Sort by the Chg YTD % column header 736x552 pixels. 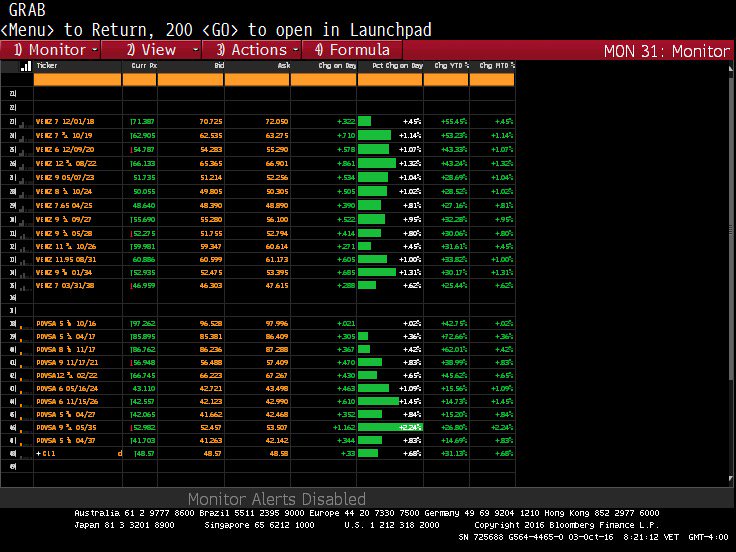pos(452,66)
